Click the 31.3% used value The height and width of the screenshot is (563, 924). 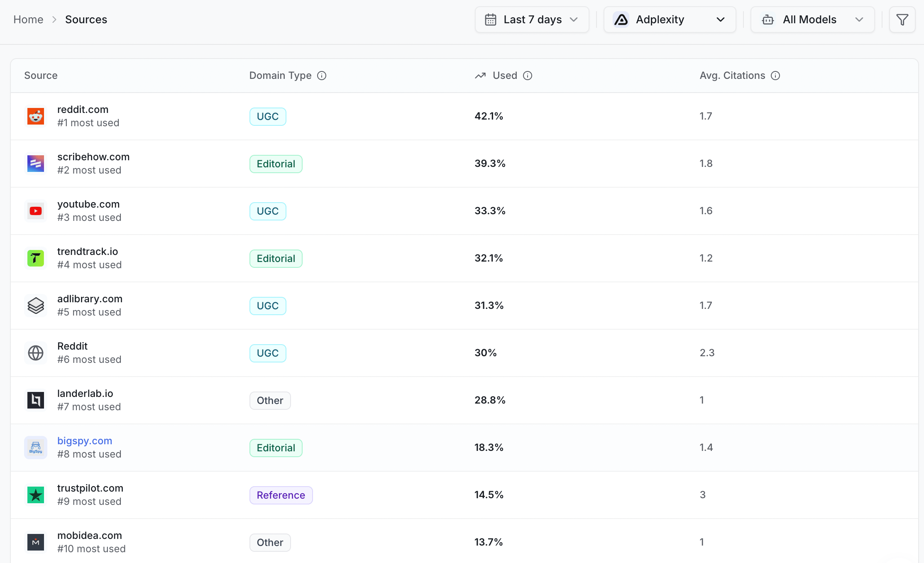pyautogui.click(x=489, y=306)
